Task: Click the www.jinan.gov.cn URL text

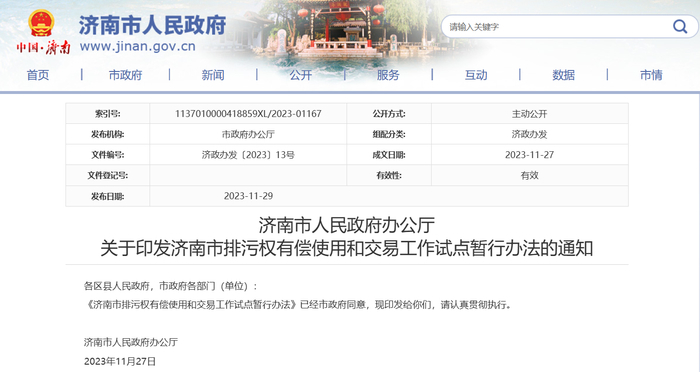Action: (x=138, y=46)
